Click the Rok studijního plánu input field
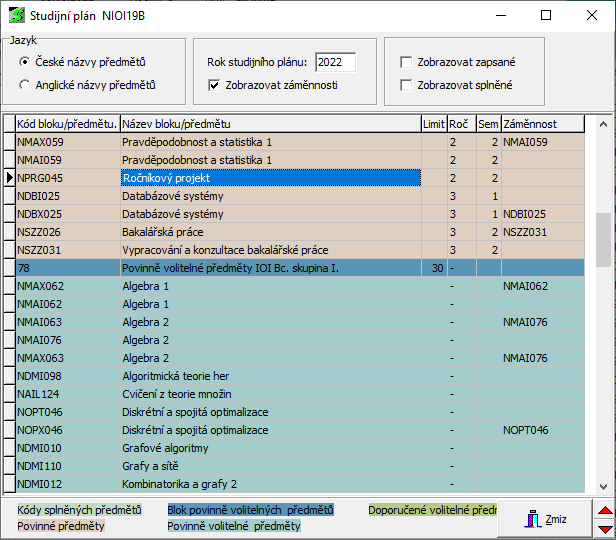Image resolution: width=616 pixels, height=540 pixels. pos(334,62)
